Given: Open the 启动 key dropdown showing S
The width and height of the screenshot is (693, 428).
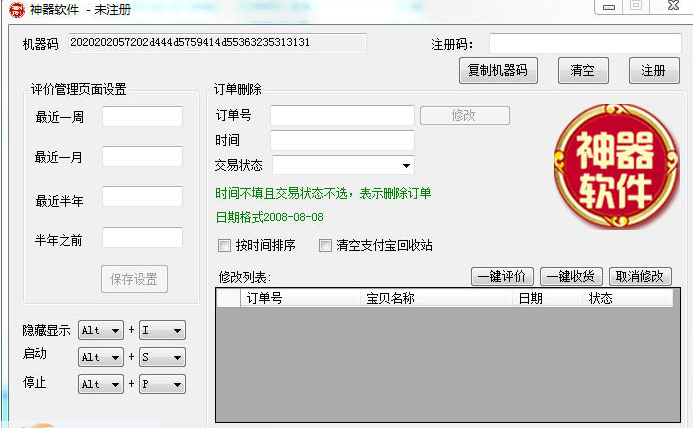Looking at the screenshot, I should click(x=162, y=357).
